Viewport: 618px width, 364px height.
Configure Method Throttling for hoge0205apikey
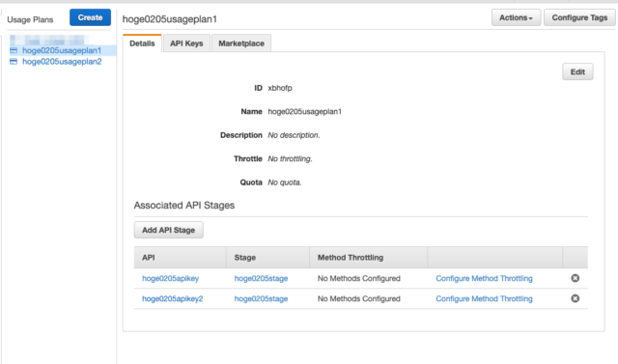point(484,278)
